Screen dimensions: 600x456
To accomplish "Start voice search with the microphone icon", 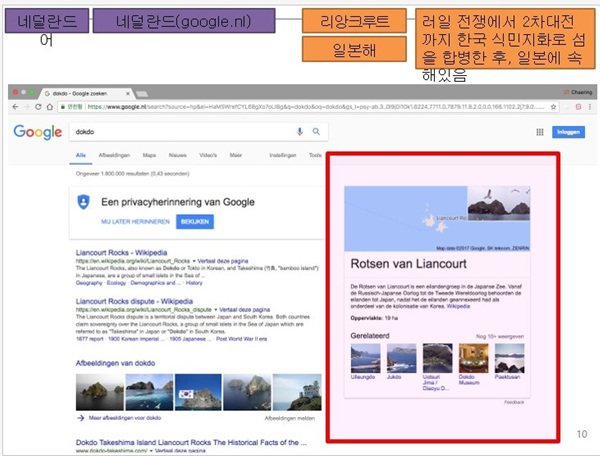I will pyautogui.click(x=300, y=132).
